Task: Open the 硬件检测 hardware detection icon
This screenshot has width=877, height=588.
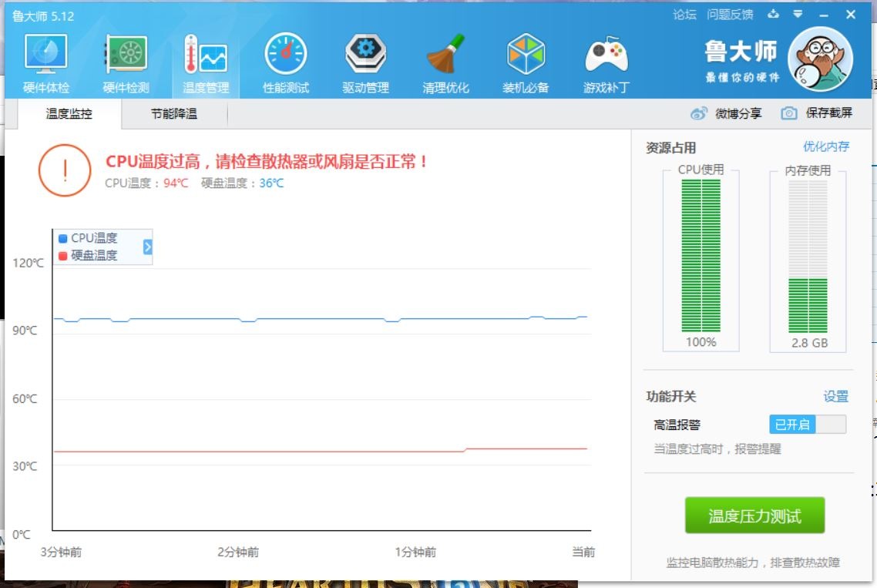Action: (x=126, y=54)
